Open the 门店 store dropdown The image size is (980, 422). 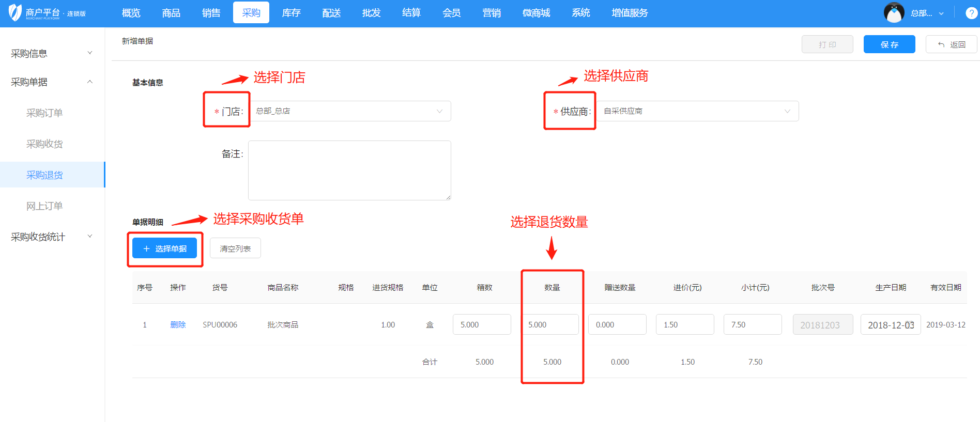click(x=349, y=111)
